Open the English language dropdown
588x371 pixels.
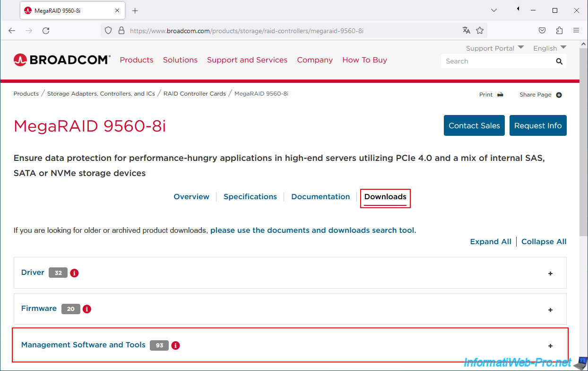click(x=550, y=48)
